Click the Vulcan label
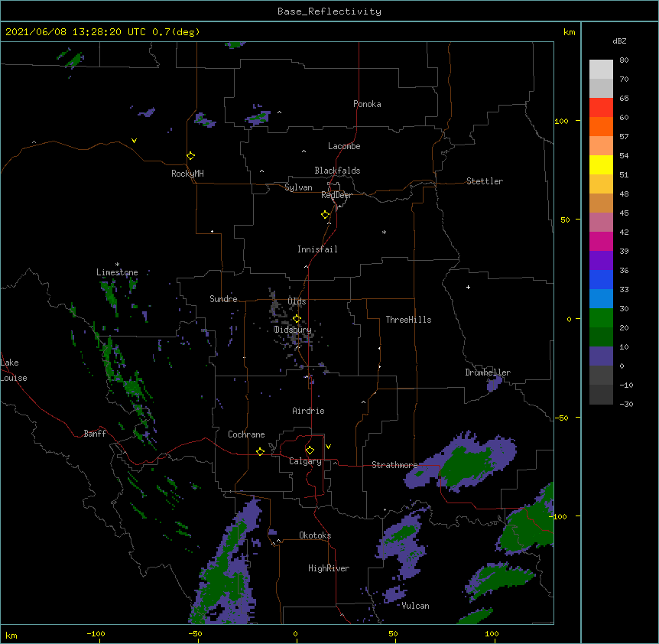659x644 pixels. tap(415, 606)
